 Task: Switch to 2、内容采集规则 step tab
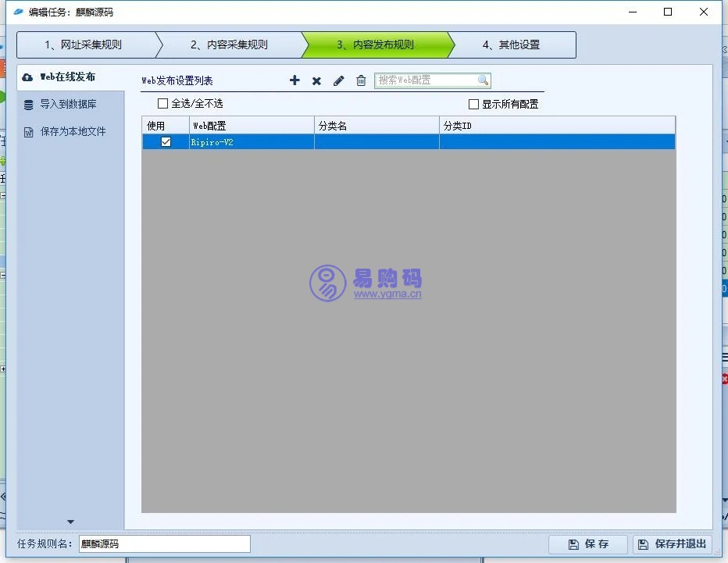click(x=229, y=45)
